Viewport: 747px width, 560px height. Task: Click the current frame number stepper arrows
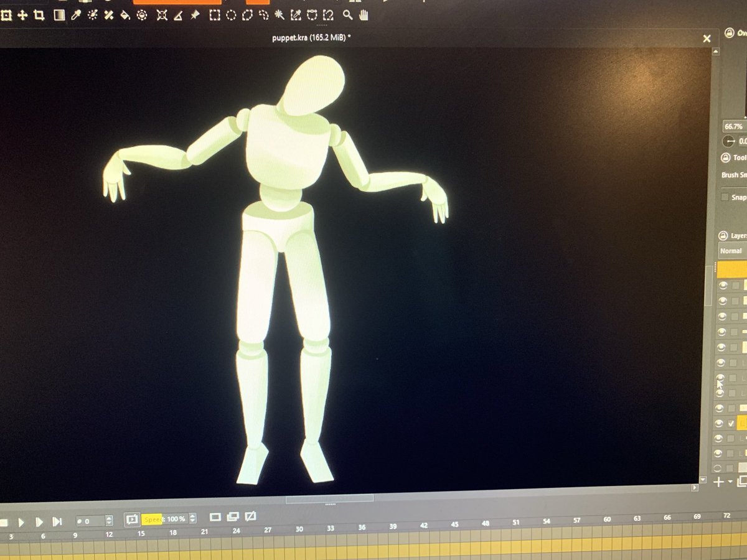[110, 520]
